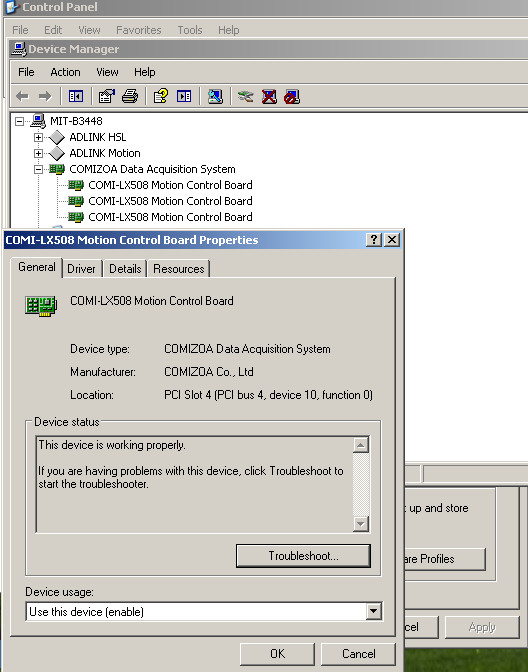Click the Uninstall device toolbar icon
This screenshot has width=528, height=672.
pos(269,96)
